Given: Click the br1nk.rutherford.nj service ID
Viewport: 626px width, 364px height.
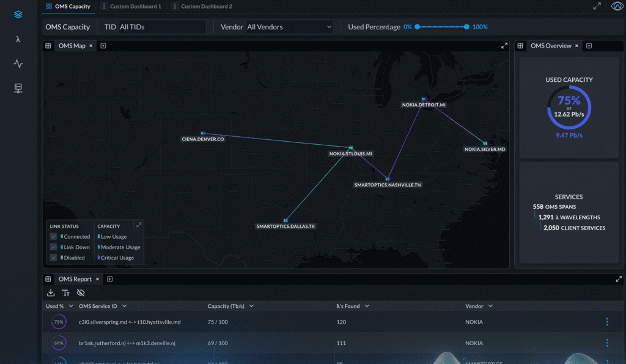Looking at the screenshot, I should [127, 343].
